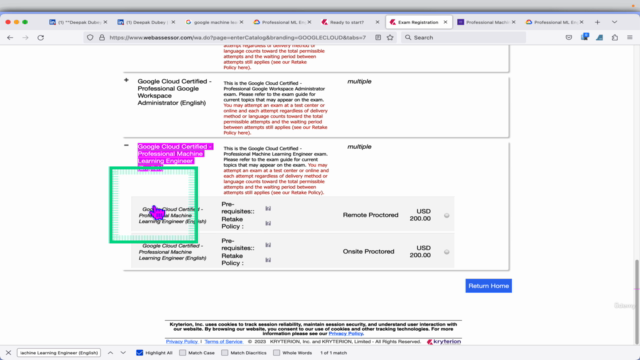Screen dimensions: 640x360
Task: Open the tracking protection shield icon
Action: click(x=90, y=38)
